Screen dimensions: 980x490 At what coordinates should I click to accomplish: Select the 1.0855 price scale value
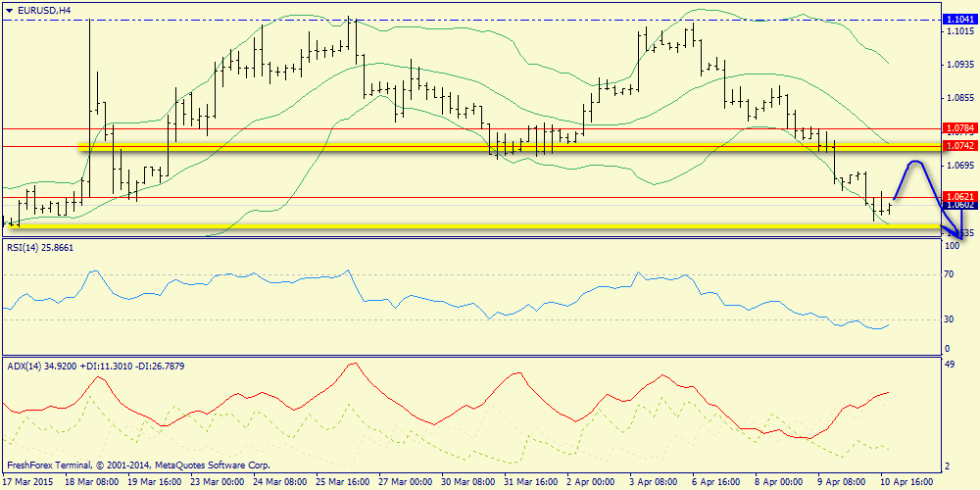point(959,98)
